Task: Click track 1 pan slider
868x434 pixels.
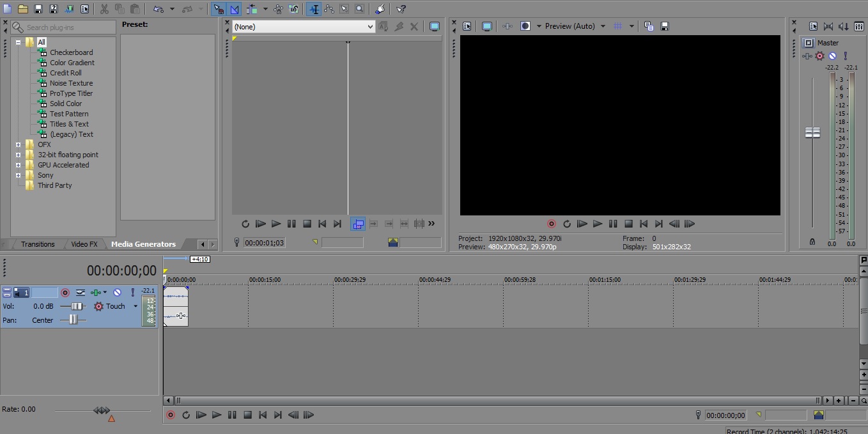Action: point(74,320)
